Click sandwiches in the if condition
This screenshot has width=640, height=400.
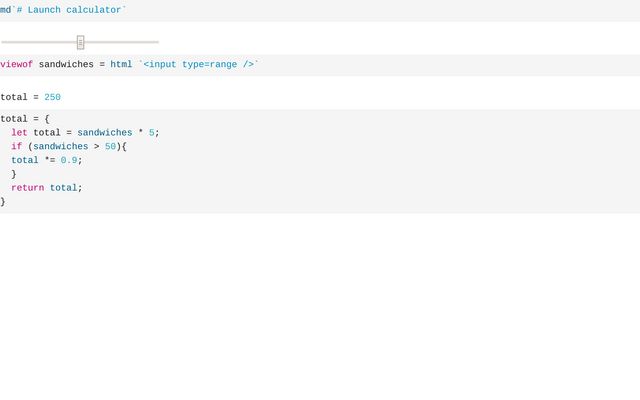point(60,146)
